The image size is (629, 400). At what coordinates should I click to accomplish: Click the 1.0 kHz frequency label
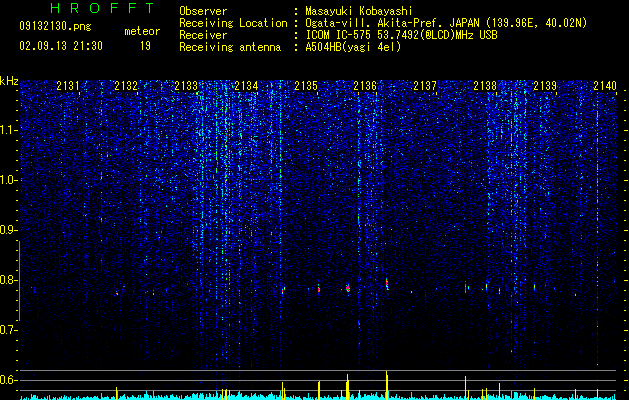[x=8, y=180]
